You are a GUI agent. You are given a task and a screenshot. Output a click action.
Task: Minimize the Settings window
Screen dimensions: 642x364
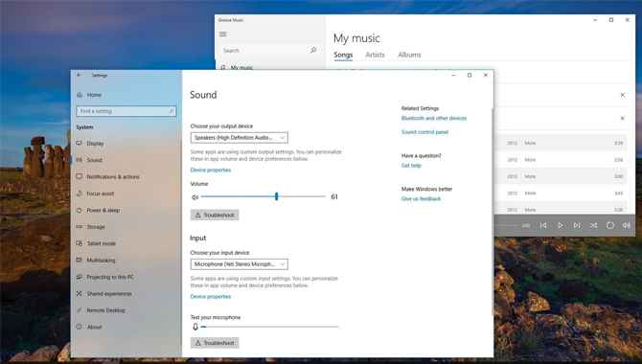click(x=453, y=76)
